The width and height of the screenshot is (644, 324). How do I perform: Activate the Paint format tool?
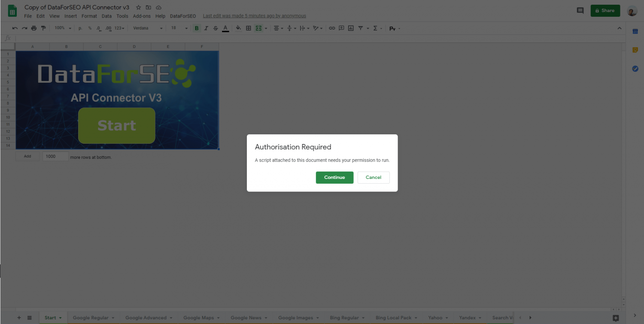coord(43,28)
